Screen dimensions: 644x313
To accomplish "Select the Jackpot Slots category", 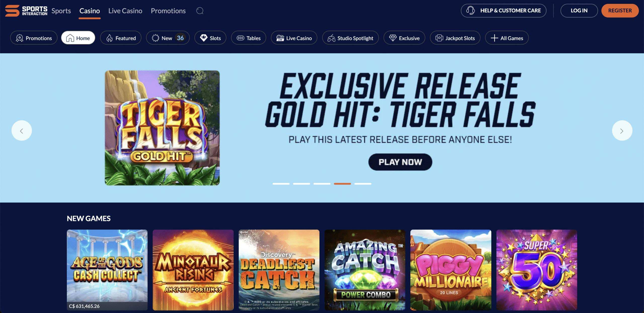I will pyautogui.click(x=455, y=38).
